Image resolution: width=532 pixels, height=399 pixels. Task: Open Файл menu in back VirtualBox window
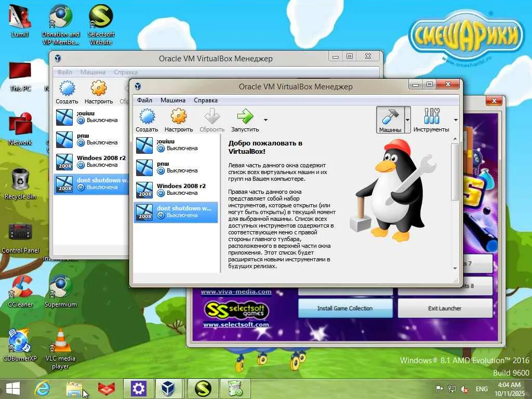64,72
